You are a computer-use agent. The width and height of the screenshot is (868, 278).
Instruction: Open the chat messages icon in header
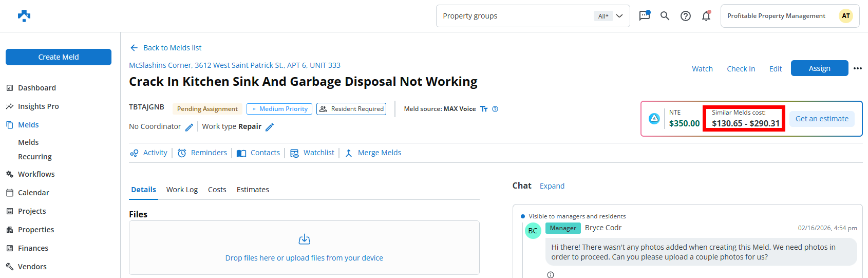tap(644, 16)
